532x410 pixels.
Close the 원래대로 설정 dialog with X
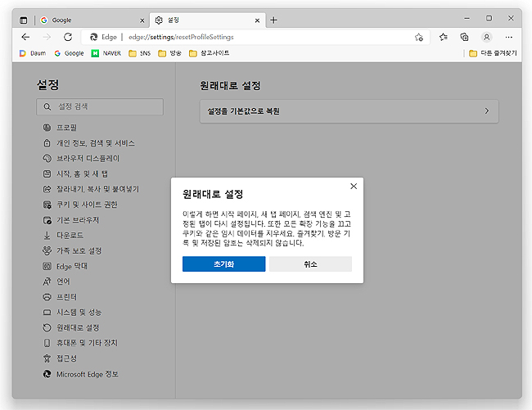pyautogui.click(x=354, y=187)
